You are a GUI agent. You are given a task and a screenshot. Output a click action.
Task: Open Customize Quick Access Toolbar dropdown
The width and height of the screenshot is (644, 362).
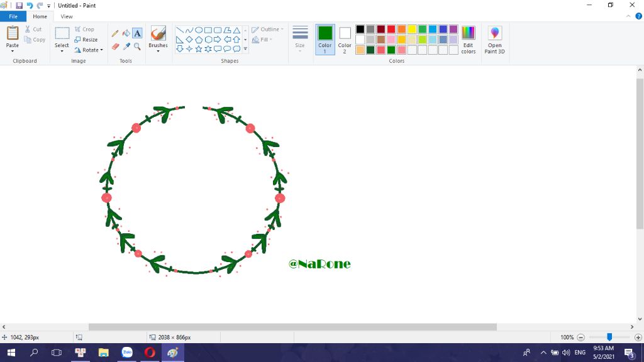(48, 6)
